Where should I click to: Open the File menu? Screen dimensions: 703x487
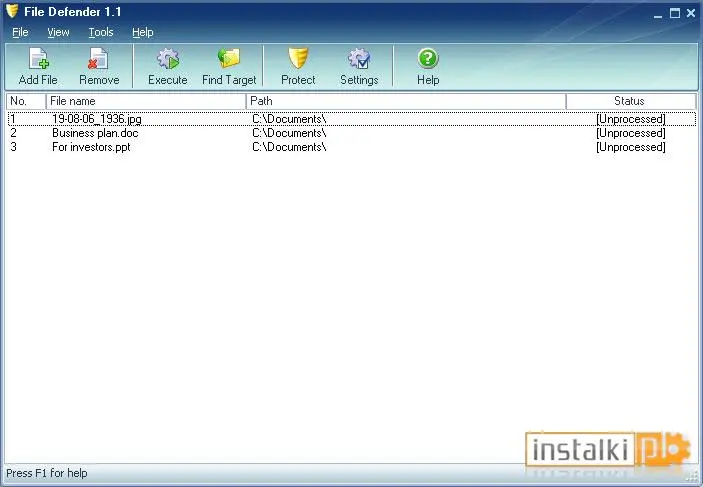[20, 32]
